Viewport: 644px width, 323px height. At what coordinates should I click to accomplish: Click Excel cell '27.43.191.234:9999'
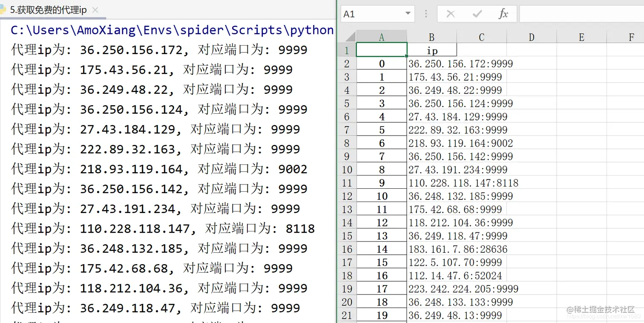458,170
